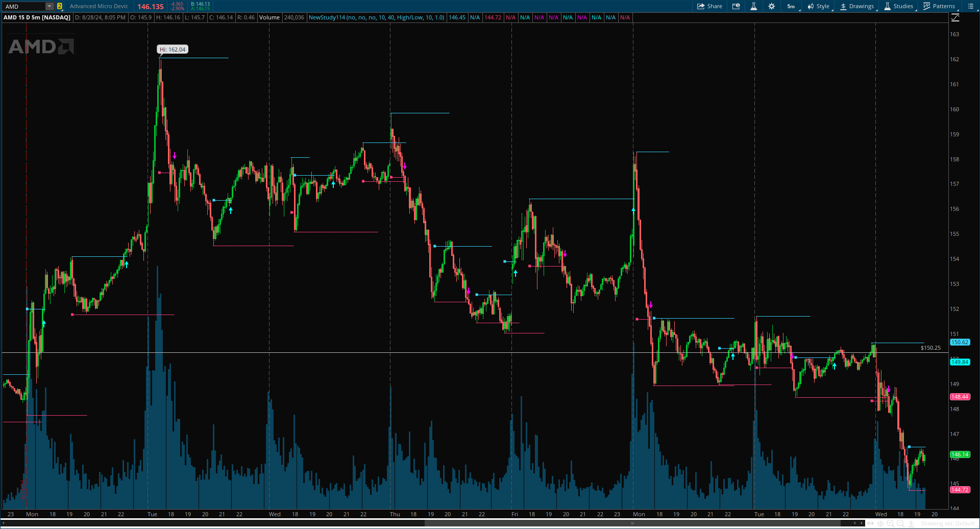Click the dollar sign drawing icon at bottom
This screenshot has height=529, width=980.
911,523
